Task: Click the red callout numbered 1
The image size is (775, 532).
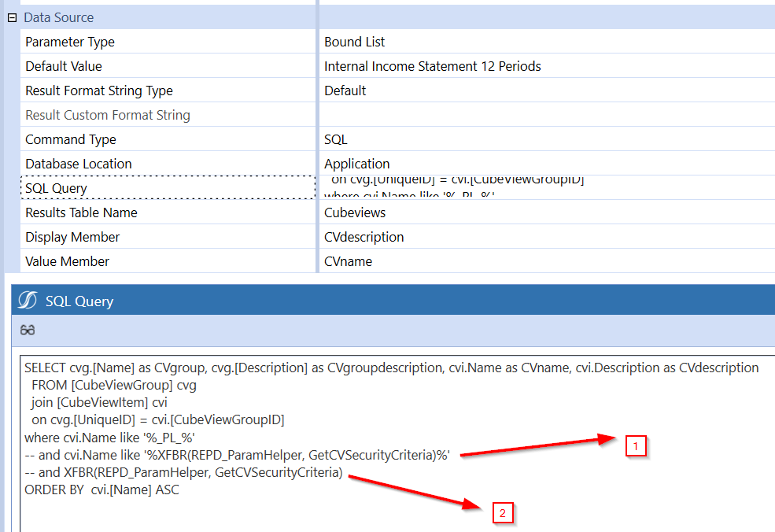Action: [635, 446]
